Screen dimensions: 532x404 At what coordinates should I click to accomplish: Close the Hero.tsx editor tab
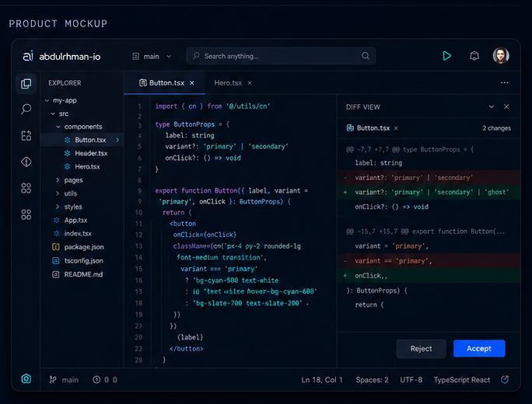(x=250, y=83)
